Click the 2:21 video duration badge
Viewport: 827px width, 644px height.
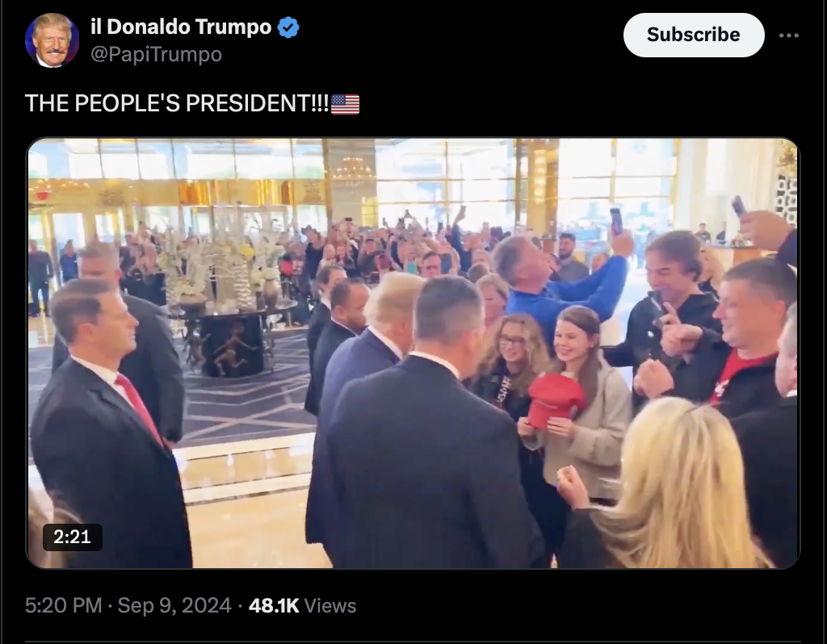point(72,537)
